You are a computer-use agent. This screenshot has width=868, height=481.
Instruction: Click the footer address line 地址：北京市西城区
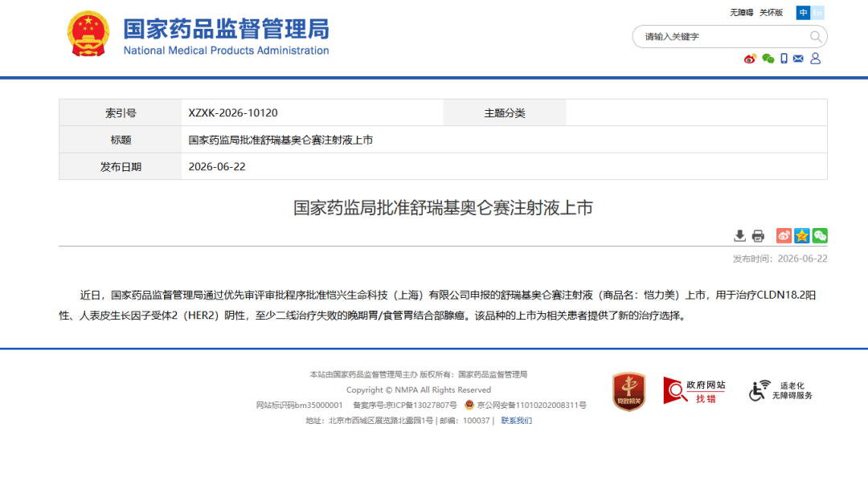pyautogui.click(x=369, y=421)
